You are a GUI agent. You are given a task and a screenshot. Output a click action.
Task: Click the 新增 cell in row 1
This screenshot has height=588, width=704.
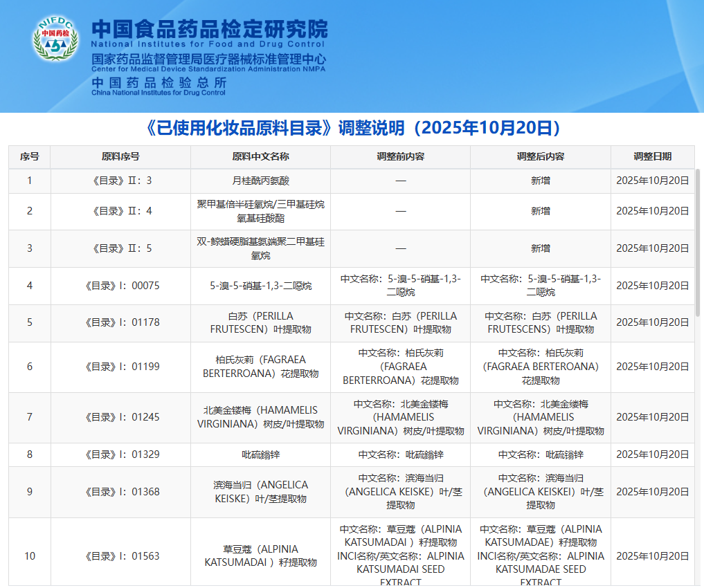click(x=540, y=181)
